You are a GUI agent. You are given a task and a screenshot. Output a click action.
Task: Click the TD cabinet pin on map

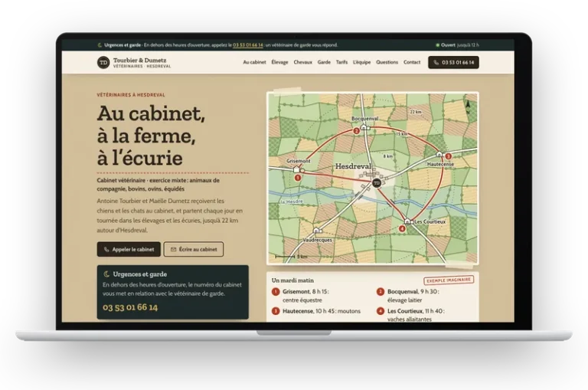click(x=377, y=183)
